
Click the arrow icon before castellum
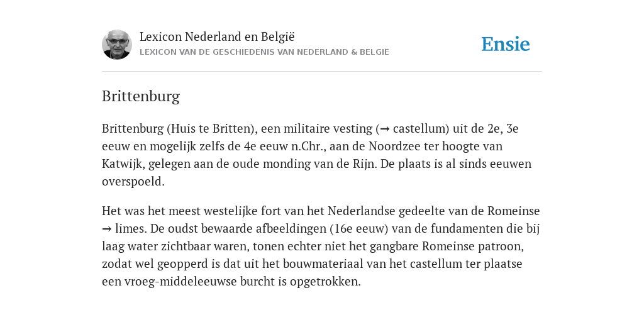click(385, 130)
